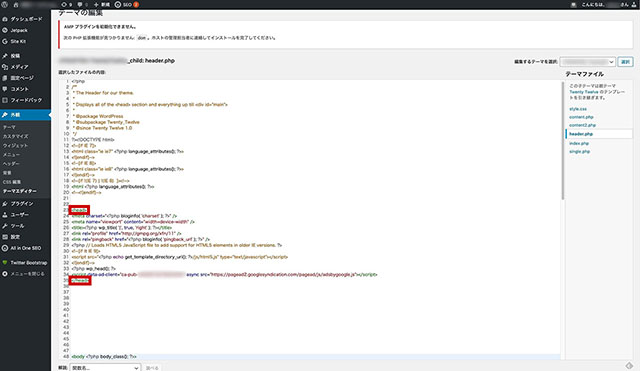Image resolution: width=640 pixels, height=371 pixels.
Task: Click the 新規 (New) plus item
Action: point(102,4)
